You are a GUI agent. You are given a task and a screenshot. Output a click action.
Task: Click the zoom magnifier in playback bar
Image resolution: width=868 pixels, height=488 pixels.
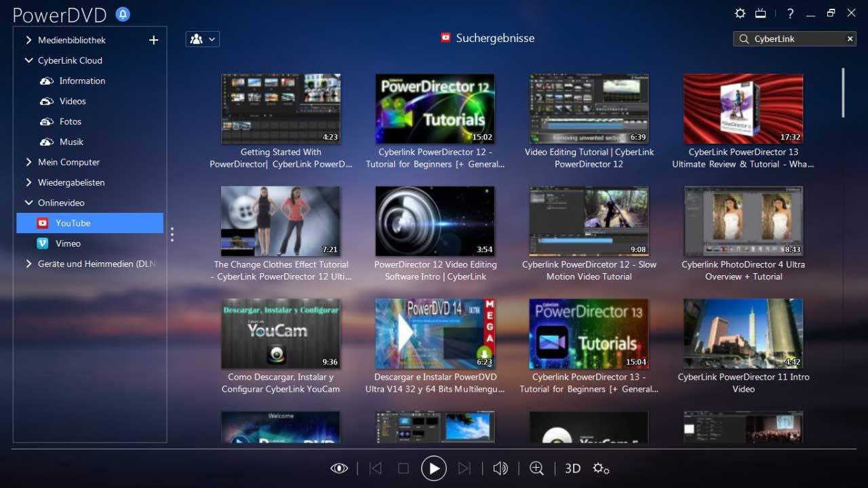point(536,468)
